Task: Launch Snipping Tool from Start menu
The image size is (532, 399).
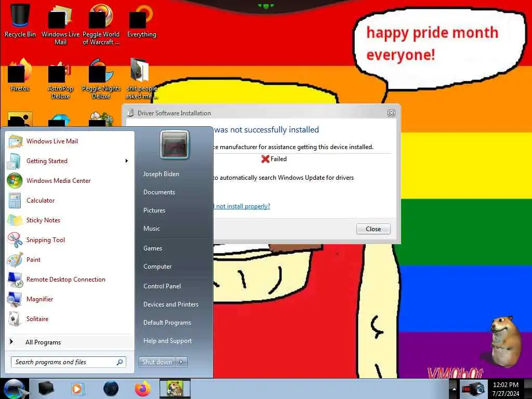Action: [x=70, y=240]
